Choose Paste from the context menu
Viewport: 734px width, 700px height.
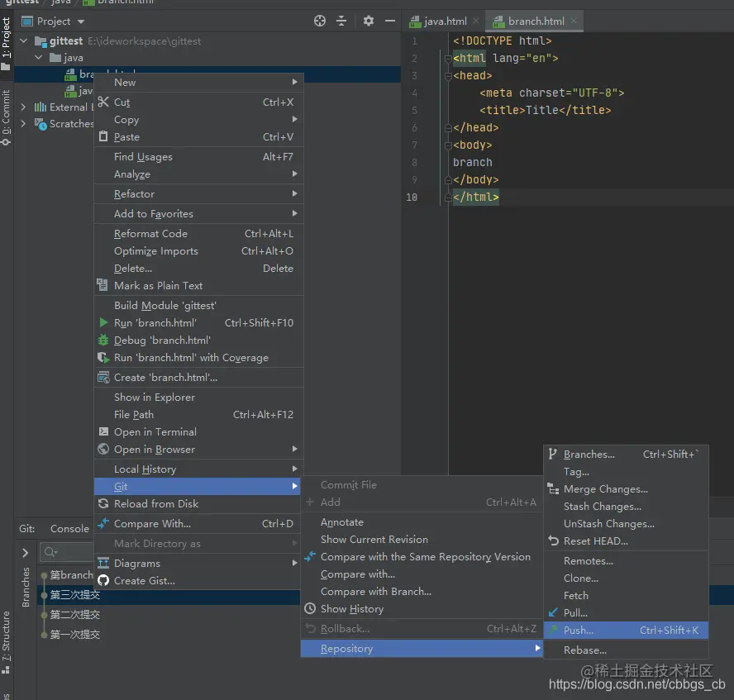[199, 136]
